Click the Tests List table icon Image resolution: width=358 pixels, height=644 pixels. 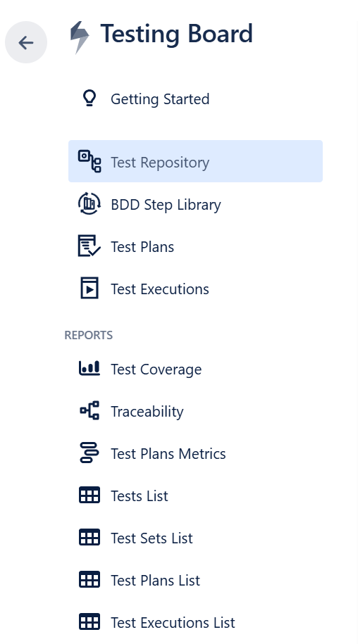point(89,495)
